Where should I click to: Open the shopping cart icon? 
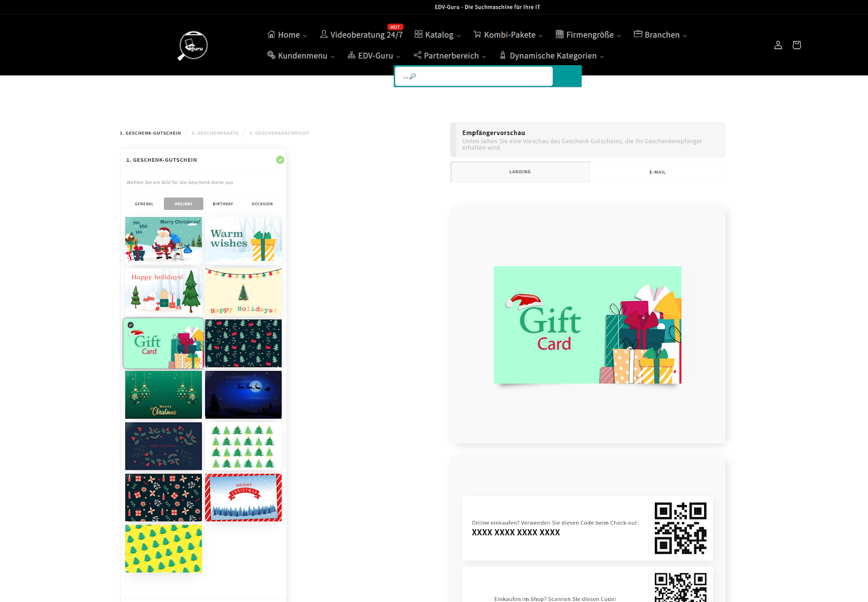(796, 45)
